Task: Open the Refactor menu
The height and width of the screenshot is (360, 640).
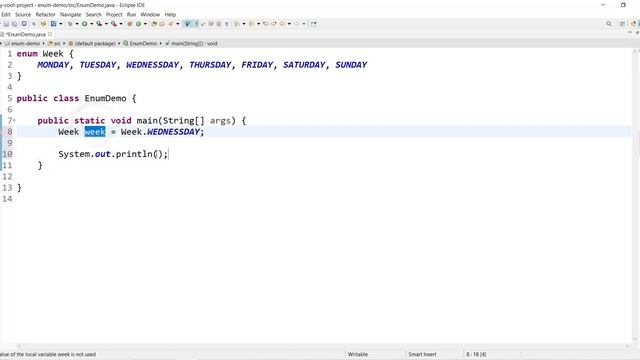Action: coord(45,14)
